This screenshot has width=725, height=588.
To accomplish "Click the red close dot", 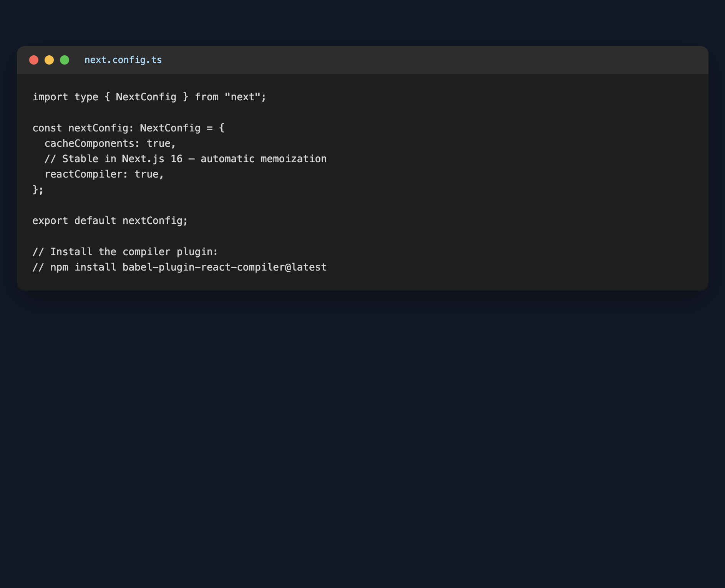I will (x=34, y=60).
